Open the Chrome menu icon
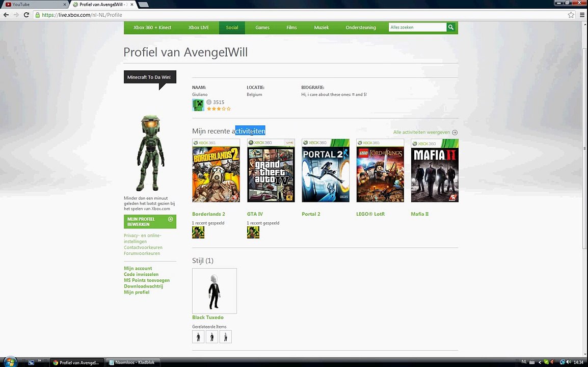 click(582, 15)
